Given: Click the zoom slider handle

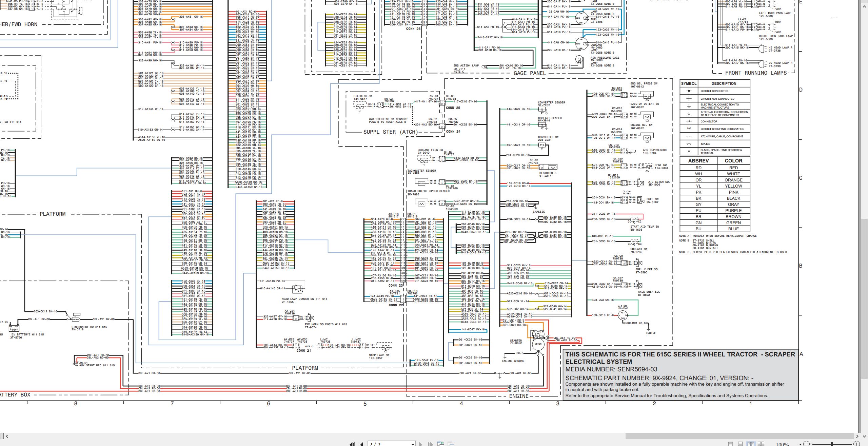Looking at the screenshot, I should pos(831,444).
